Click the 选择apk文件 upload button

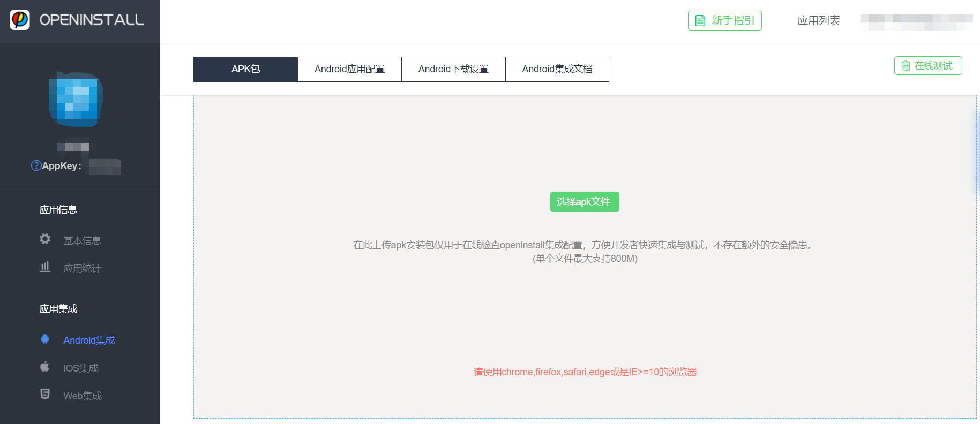(x=585, y=202)
